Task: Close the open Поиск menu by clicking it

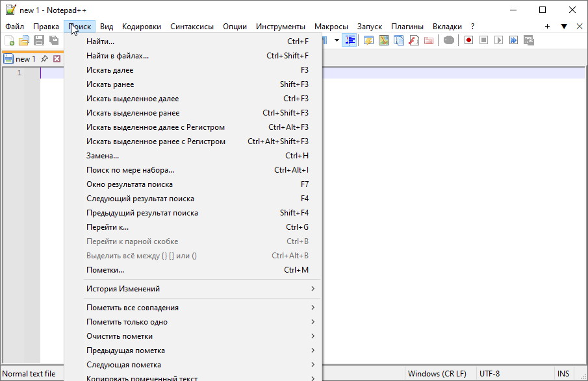Action: pyautogui.click(x=79, y=27)
